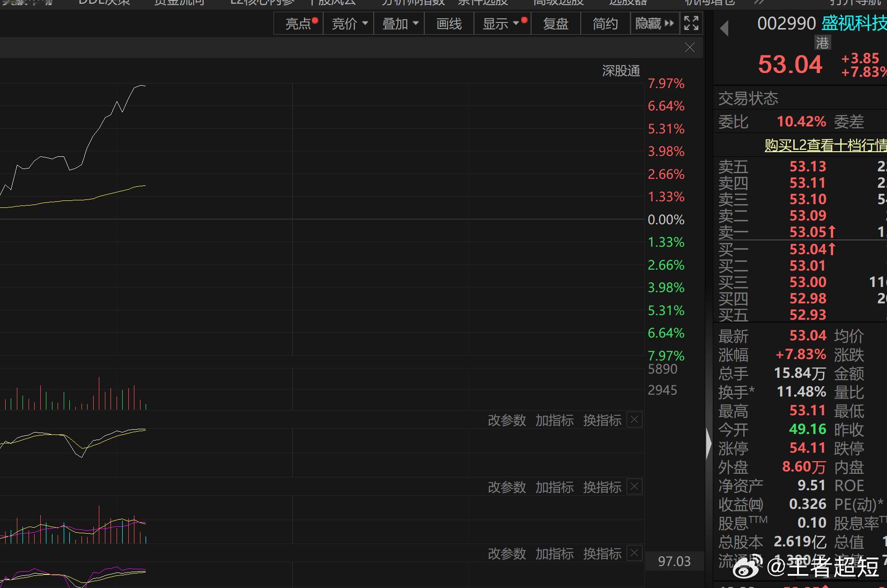Open the 复盘 replay mode

pyautogui.click(x=556, y=23)
